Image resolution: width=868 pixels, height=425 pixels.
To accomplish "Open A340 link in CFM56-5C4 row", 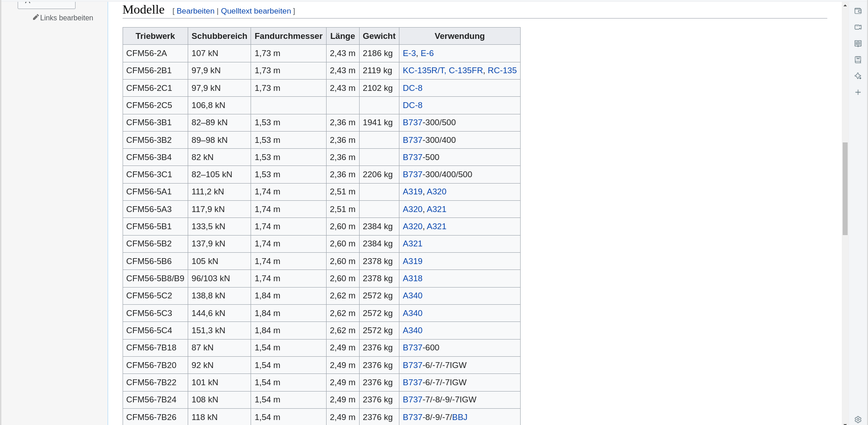I will 413,331.
